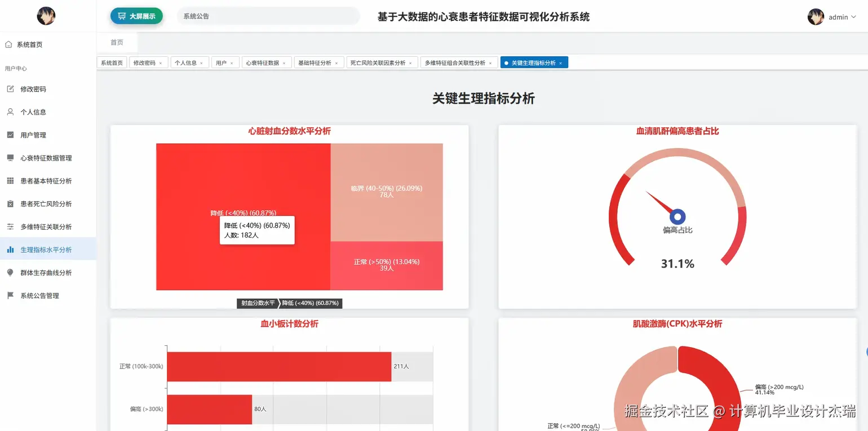Switch to the 个人信息 tag tab

(x=185, y=63)
